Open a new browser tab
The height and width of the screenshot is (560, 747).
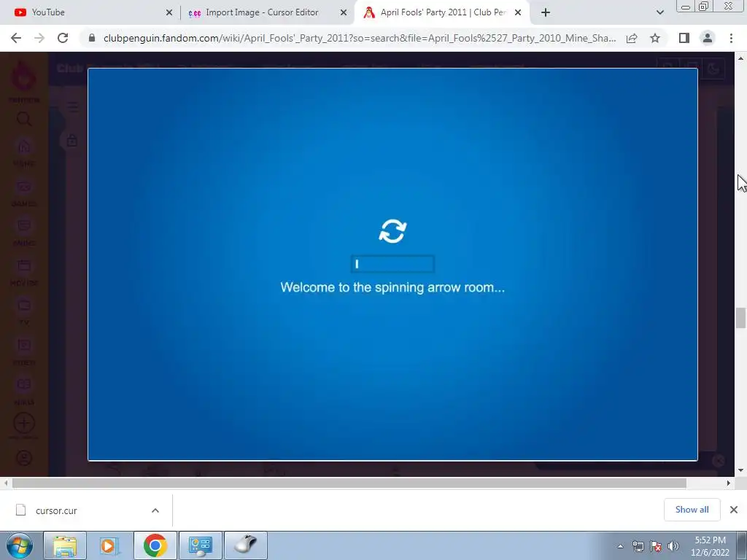546,13
